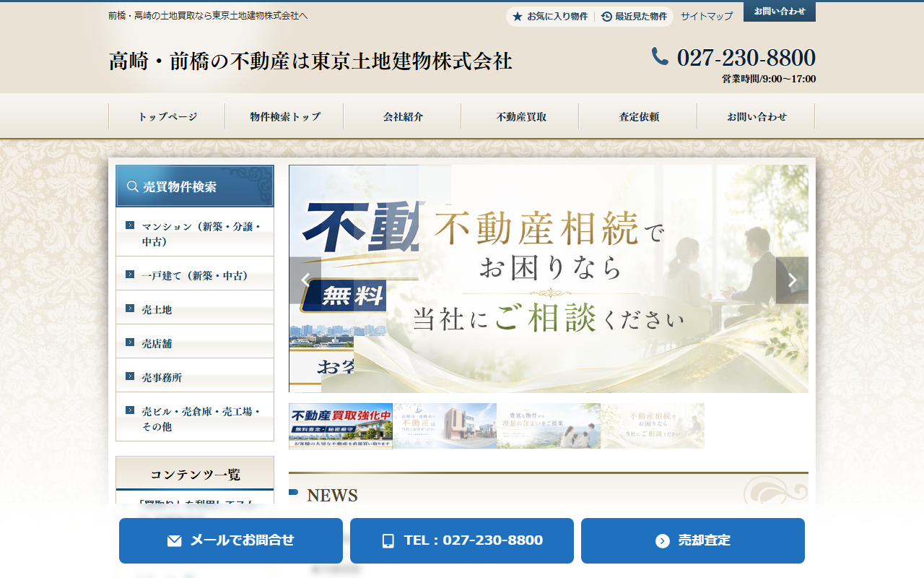Click the メールでお問合せ button
The width and height of the screenshot is (924, 578).
click(231, 540)
